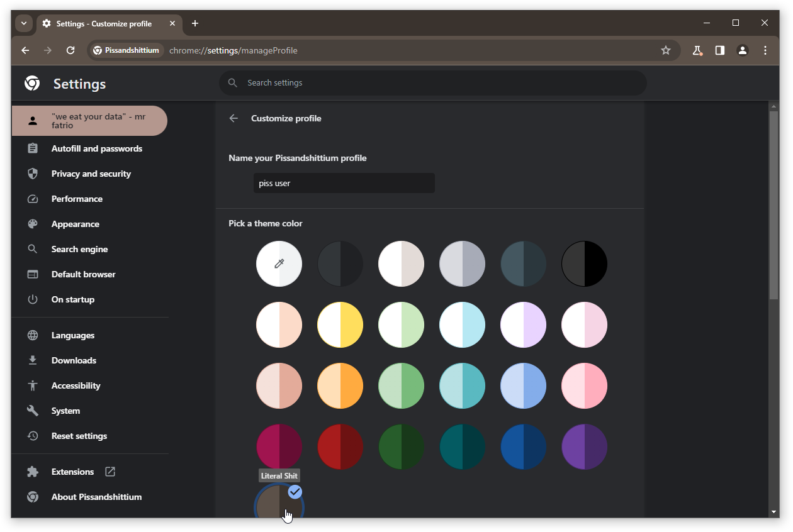Click the profile name field 'piss user'

pyautogui.click(x=344, y=184)
